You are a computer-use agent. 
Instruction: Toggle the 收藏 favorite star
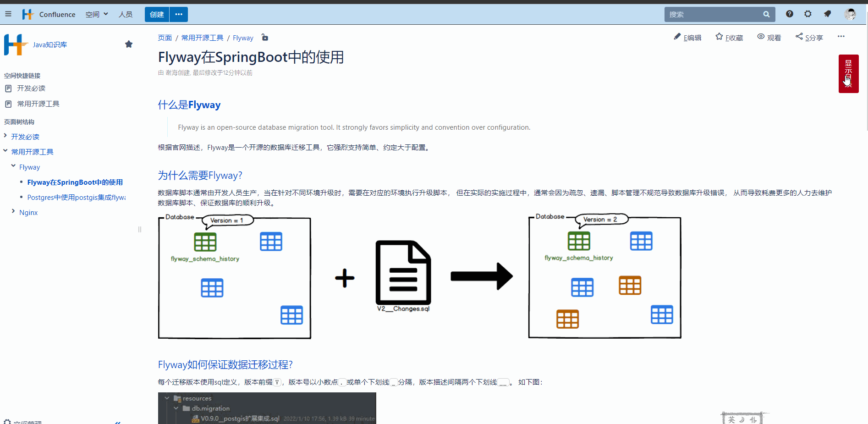point(729,37)
